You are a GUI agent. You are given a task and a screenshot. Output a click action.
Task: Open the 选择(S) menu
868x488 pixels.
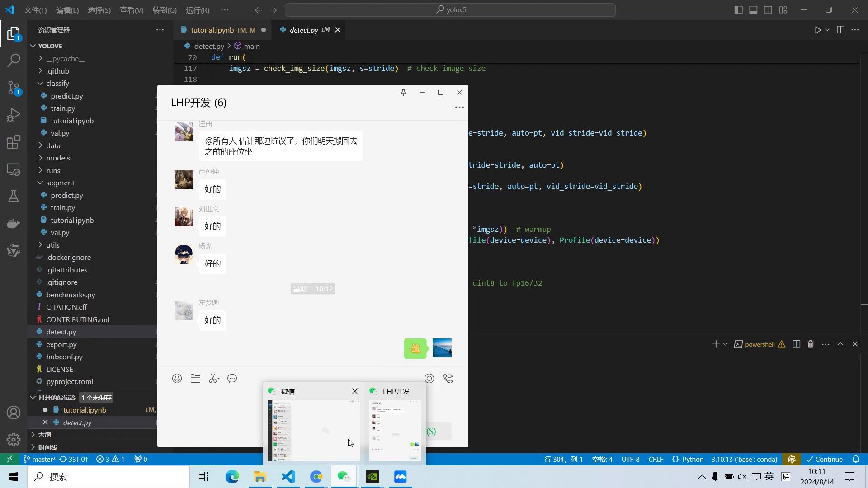pyautogui.click(x=99, y=10)
